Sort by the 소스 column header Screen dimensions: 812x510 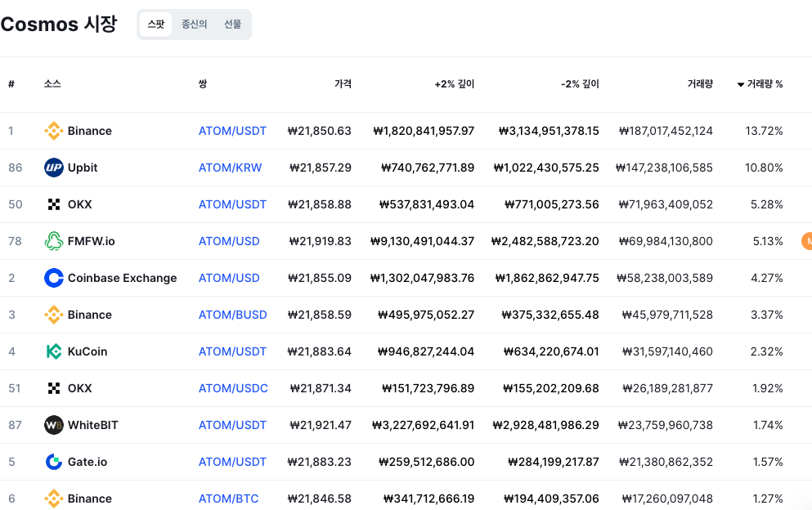click(x=52, y=84)
